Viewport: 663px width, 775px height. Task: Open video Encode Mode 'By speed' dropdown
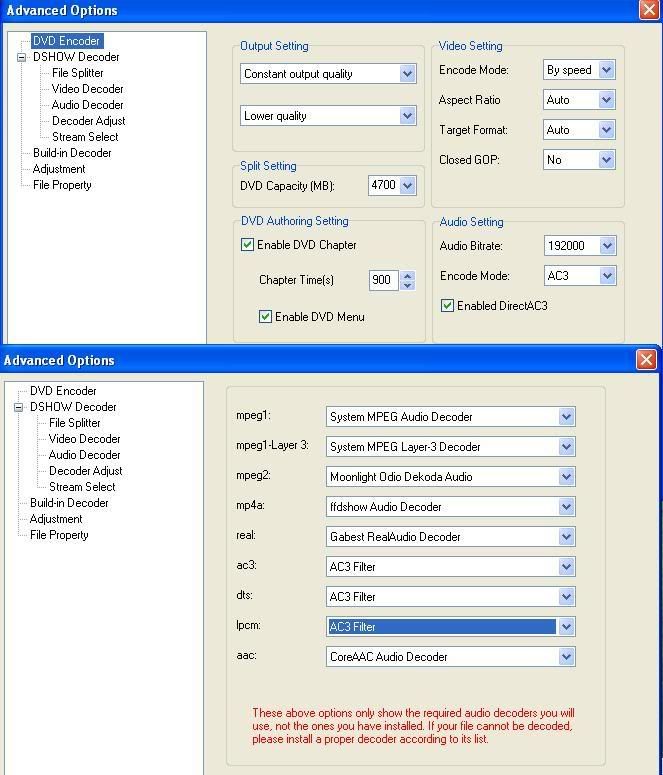pyautogui.click(x=606, y=71)
